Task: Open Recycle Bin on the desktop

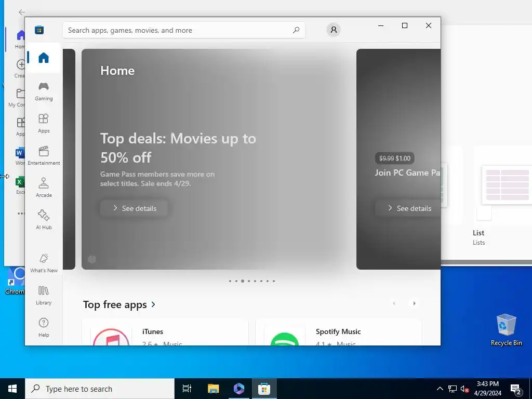Action: [506, 330]
